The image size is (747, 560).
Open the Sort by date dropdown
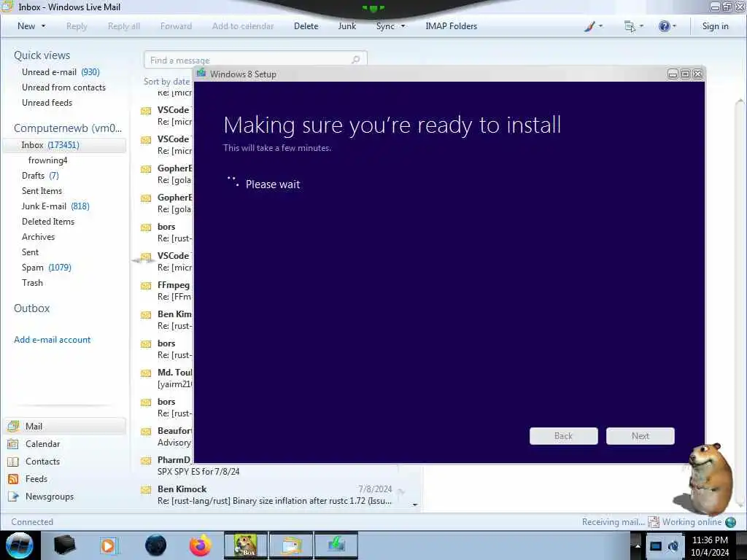pos(166,82)
